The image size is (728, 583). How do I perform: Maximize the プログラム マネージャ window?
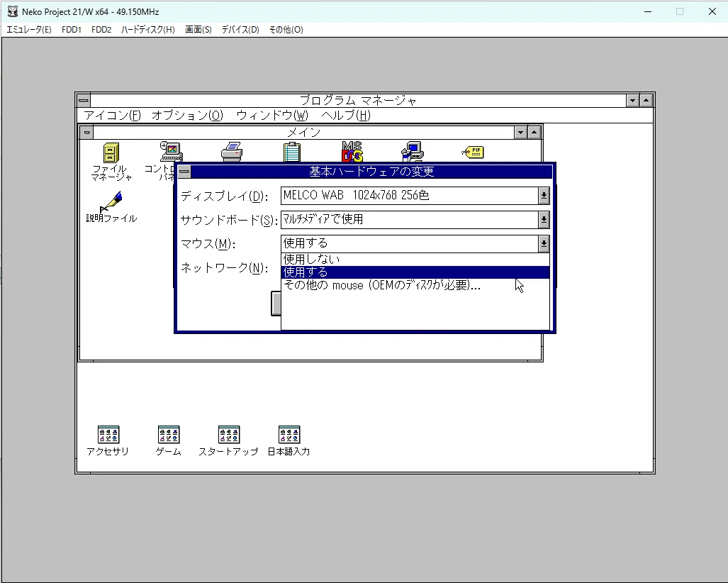point(646,100)
